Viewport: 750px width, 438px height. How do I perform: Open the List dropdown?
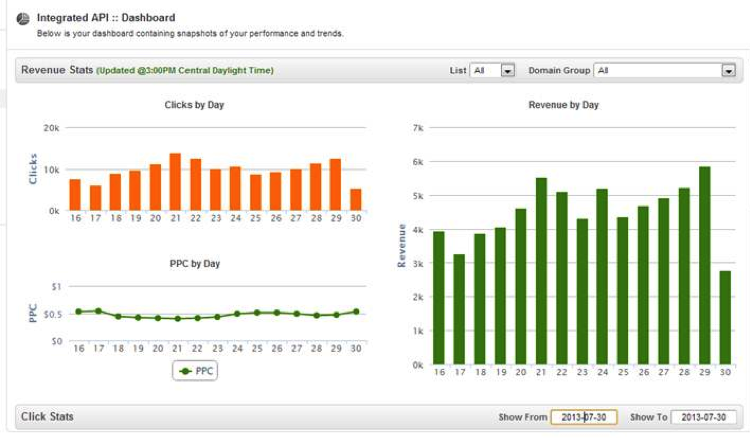[493, 71]
